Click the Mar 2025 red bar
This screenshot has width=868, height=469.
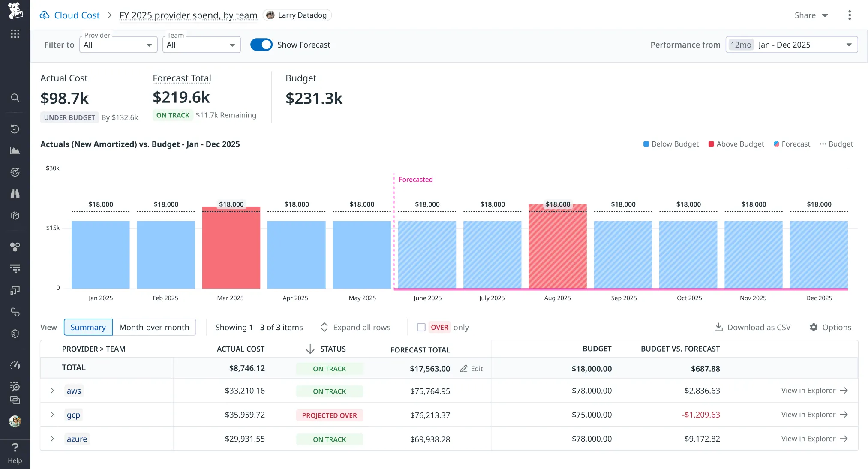[x=231, y=247]
